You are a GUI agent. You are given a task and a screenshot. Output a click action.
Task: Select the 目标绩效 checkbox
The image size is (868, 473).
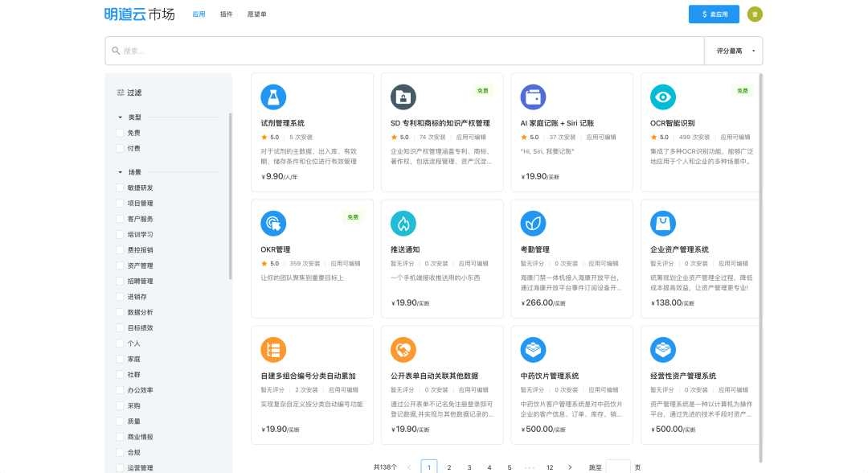[120, 328]
